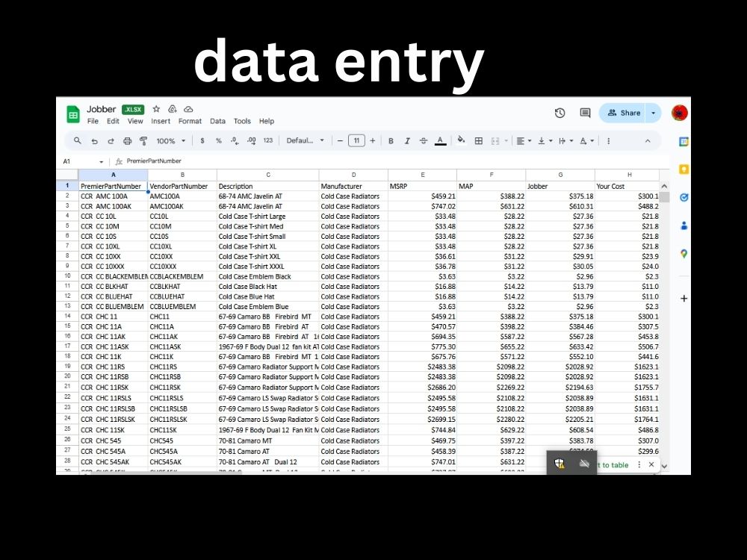Format as currency with dollar icon
The height and width of the screenshot is (560, 747).
coord(202,141)
